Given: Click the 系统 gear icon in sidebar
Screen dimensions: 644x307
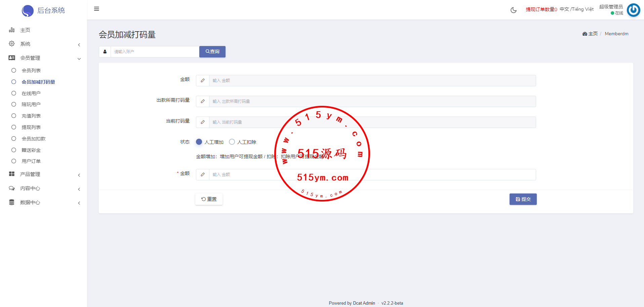Looking at the screenshot, I should (12, 44).
